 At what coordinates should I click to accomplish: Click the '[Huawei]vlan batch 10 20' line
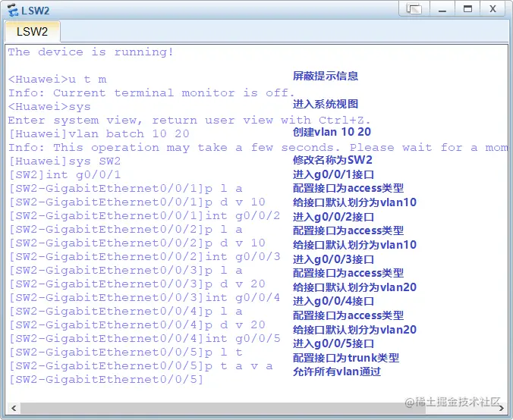pos(99,133)
